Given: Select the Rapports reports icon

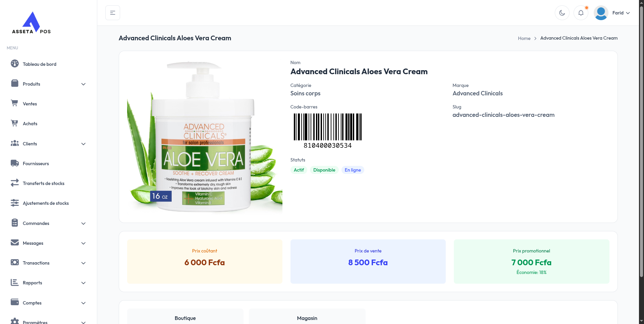Looking at the screenshot, I should point(15,282).
